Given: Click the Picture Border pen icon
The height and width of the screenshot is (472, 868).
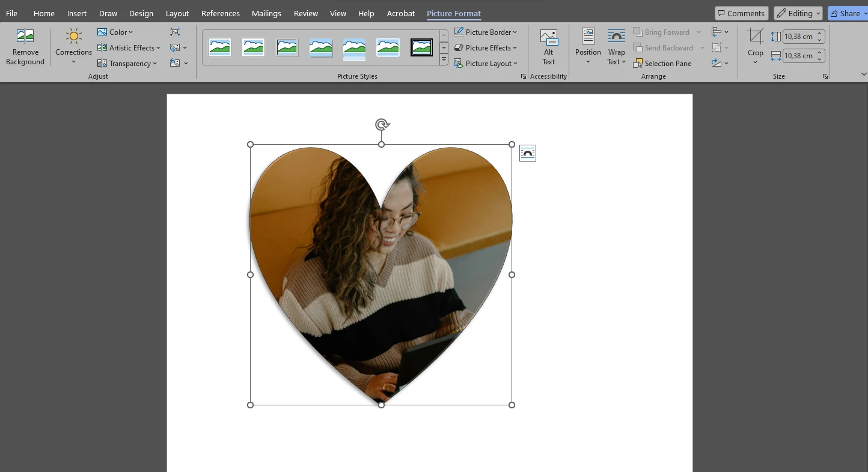Looking at the screenshot, I should 459,32.
